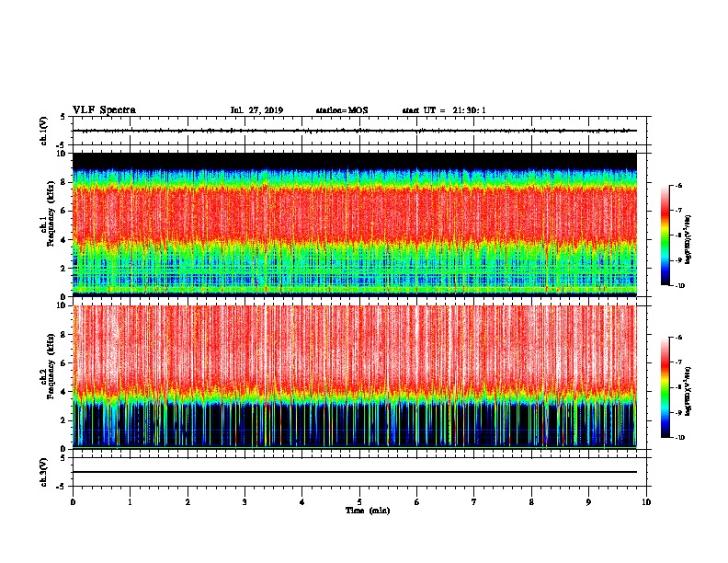Click inside the ch.1 spectrogram red band
Image resolution: width=728 pixels, height=563 pixels.
point(355,213)
